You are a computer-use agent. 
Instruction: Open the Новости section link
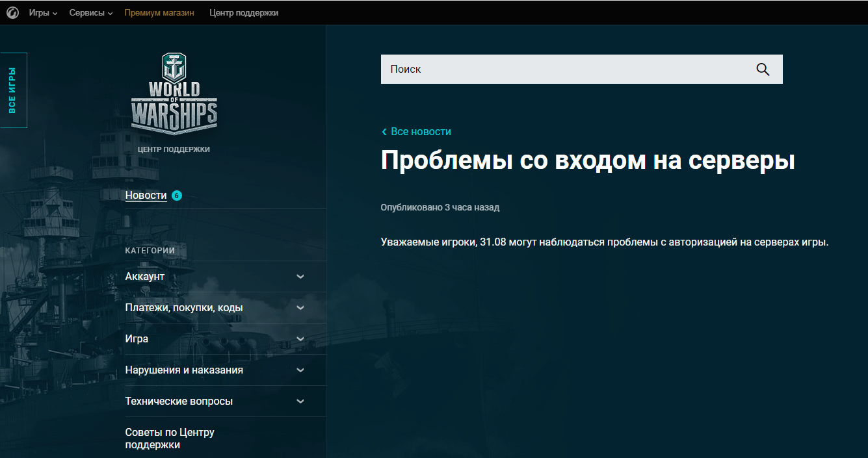146,196
